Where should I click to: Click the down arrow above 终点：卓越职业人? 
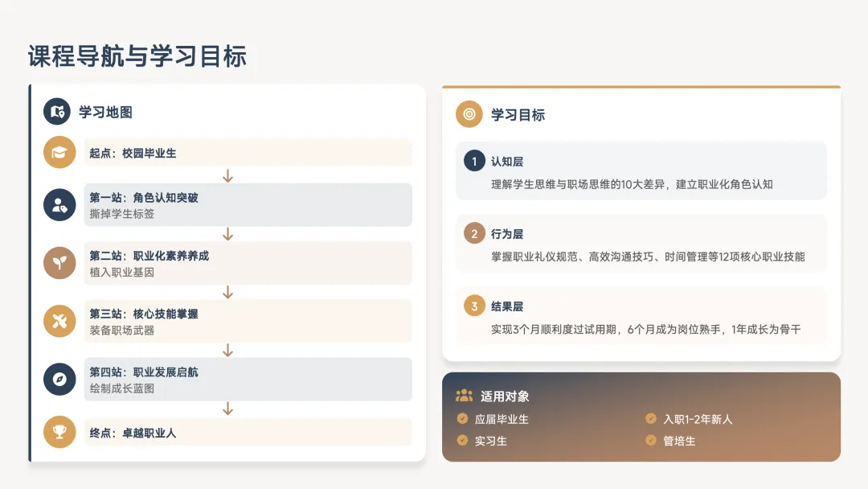(x=227, y=409)
